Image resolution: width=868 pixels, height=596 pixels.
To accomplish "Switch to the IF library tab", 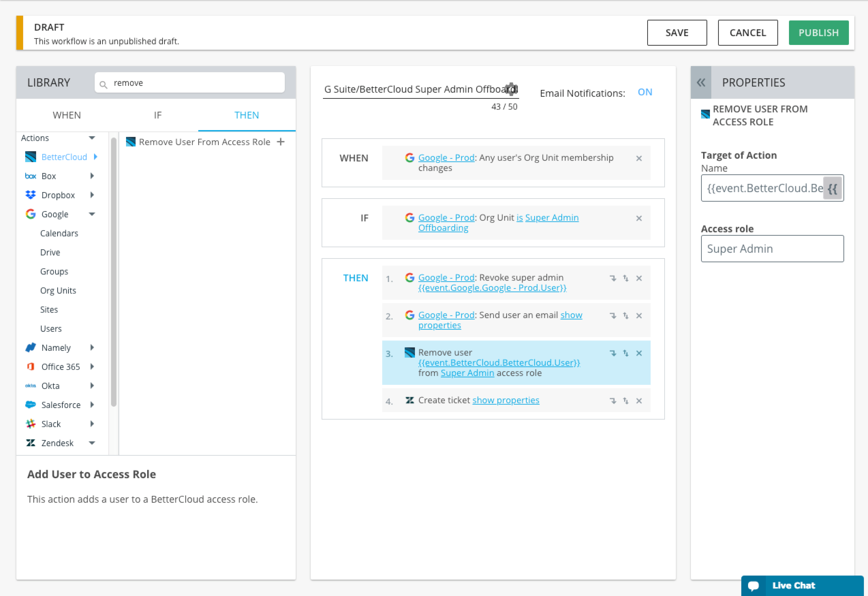I will [x=157, y=115].
